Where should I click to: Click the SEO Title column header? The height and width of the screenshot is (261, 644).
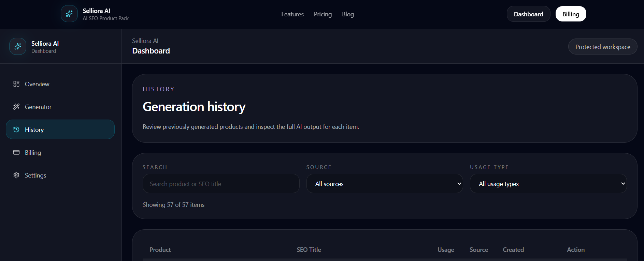pyautogui.click(x=309, y=250)
